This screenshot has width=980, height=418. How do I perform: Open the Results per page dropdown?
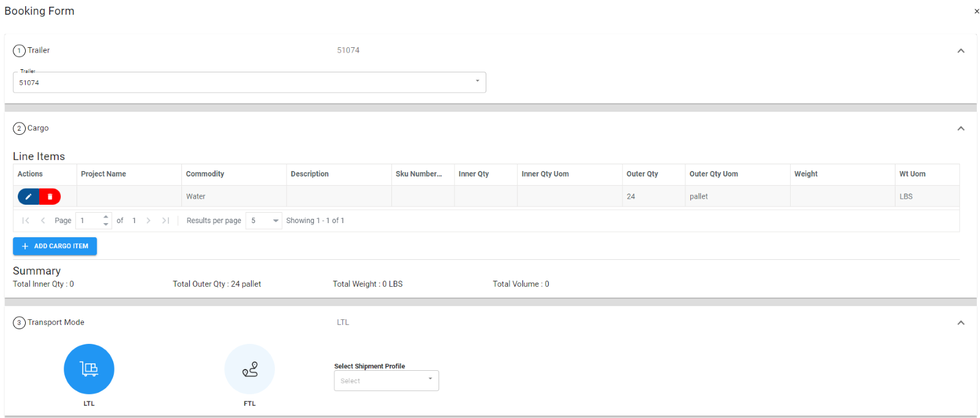click(264, 221)
